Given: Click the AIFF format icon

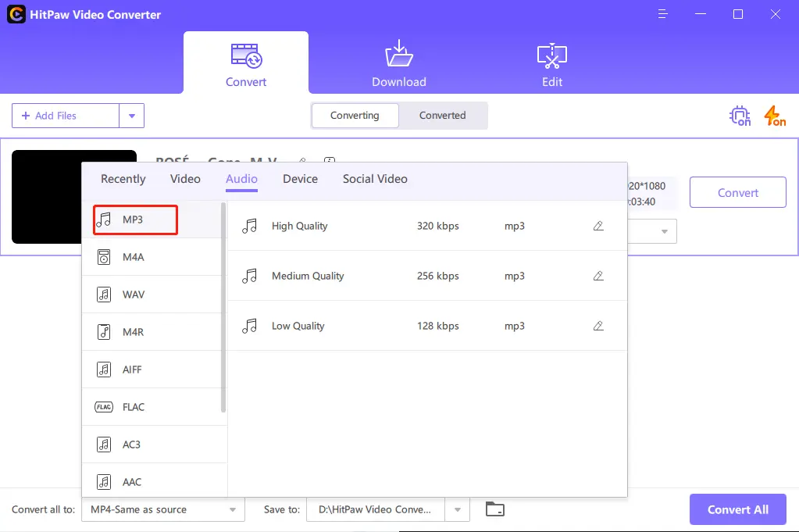Looking at the screenshot, I should pyautogui.click(x=104, y=370).
